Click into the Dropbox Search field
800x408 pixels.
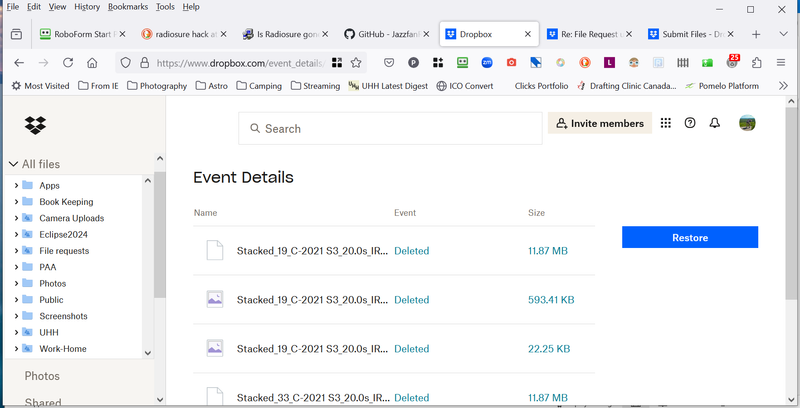pos(390,129)
